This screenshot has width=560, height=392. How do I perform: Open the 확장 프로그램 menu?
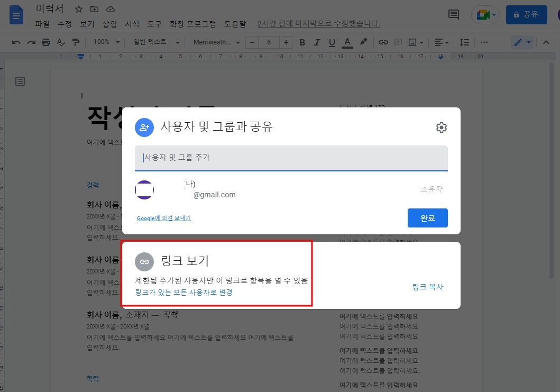click(x=193, y=24)
